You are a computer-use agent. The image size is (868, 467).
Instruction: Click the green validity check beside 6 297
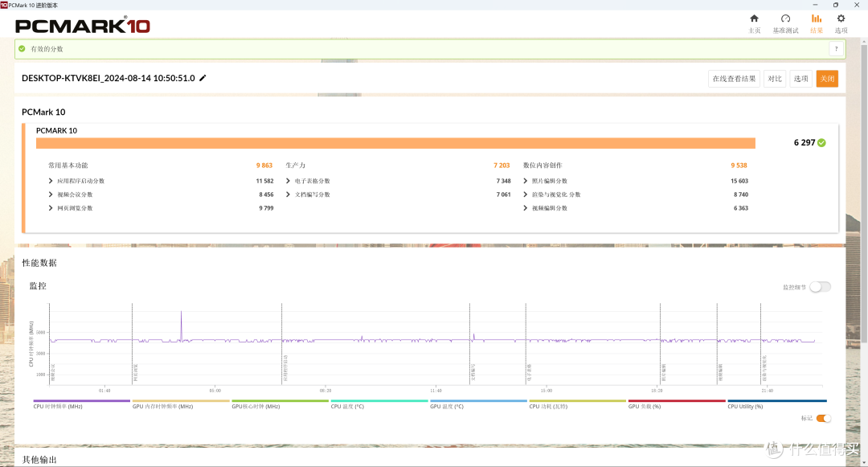click(x=821, y=143)
